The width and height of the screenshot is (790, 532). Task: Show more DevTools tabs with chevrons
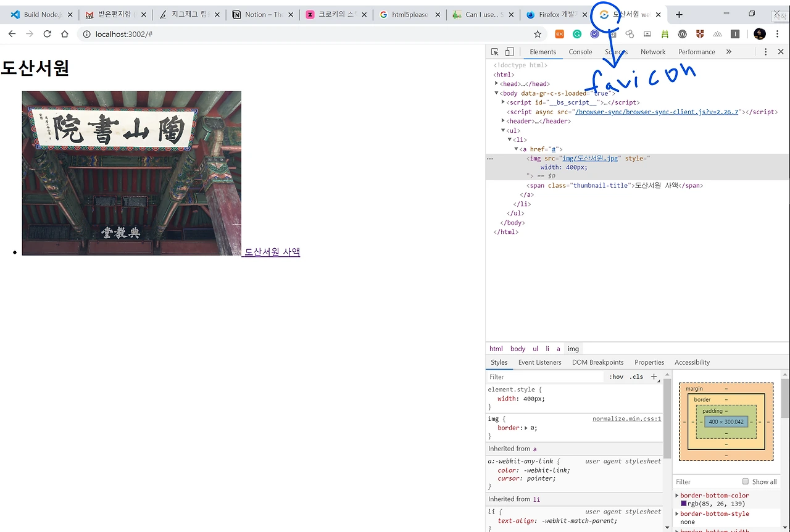(x=729, y=52)
